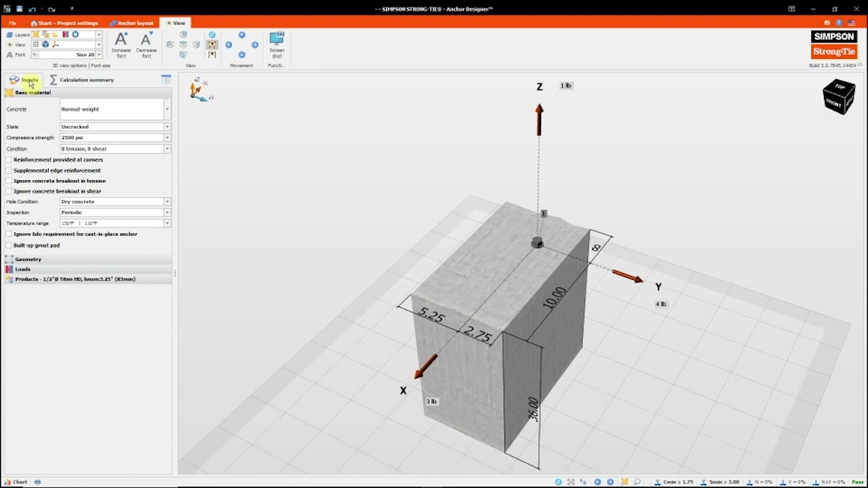Click the Y axis load label 4 lb
Screen dimensions: 868x488
[x=660, y=304]
